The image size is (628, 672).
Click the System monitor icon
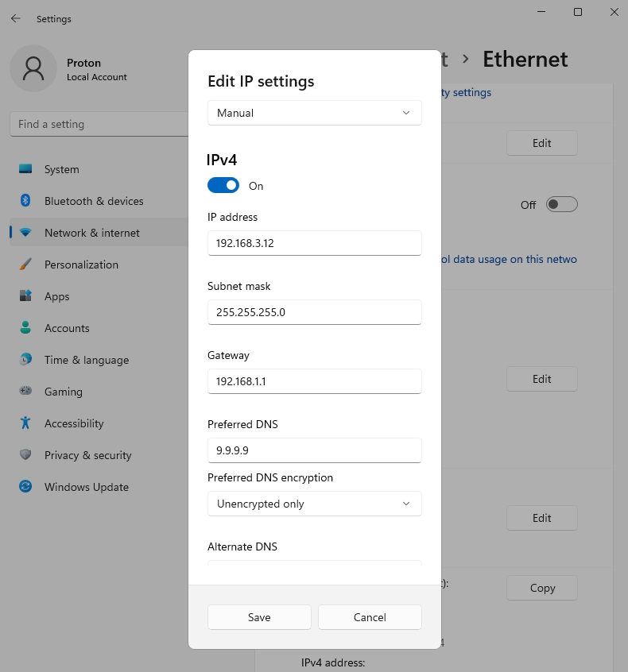[x=25, y=169]
